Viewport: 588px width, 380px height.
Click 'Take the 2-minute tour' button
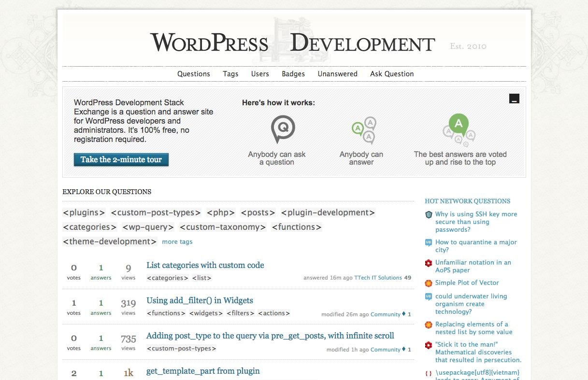pyautogui.click(x=121, y=160)
